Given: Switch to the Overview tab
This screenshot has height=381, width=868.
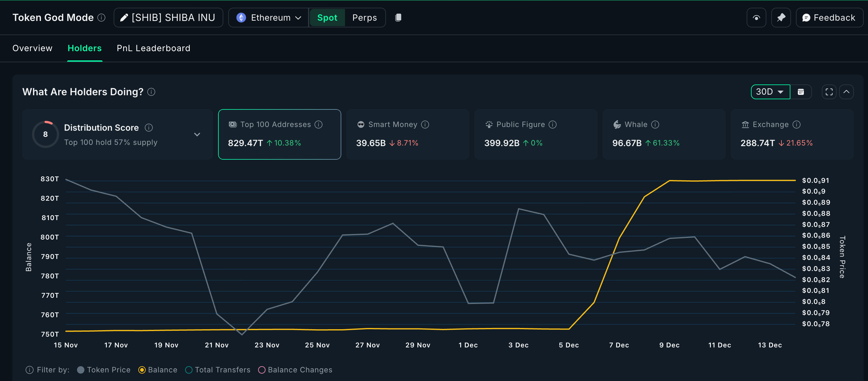Looking at the screenshot, I should [x=32, y=48].
